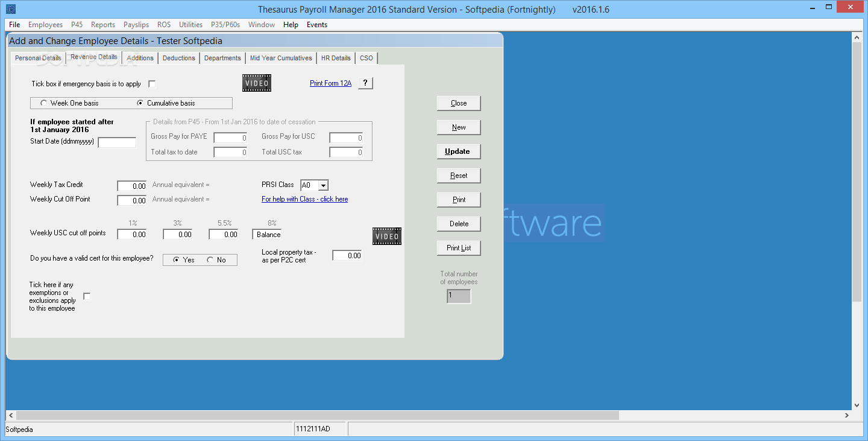This screenshot has height=441, width=868.
Task: Switch to Additions tab
Action: point(140,58)
